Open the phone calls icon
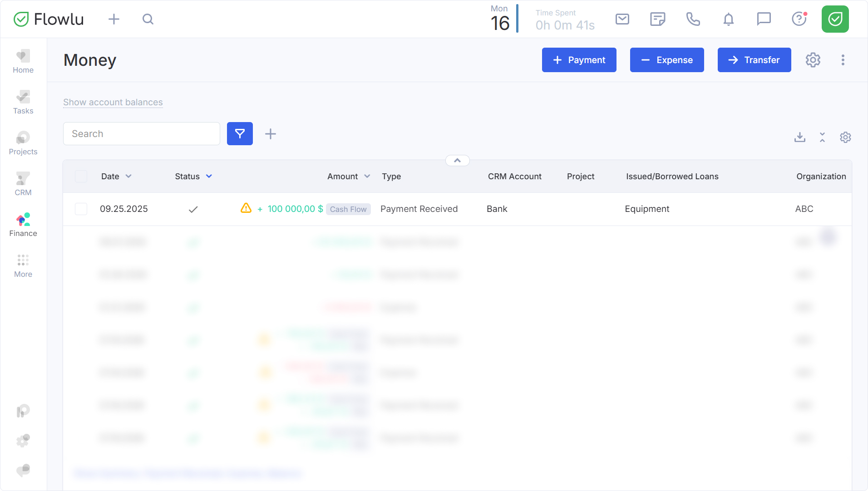Screen dimensions: 868x491 tap(693, 19)
